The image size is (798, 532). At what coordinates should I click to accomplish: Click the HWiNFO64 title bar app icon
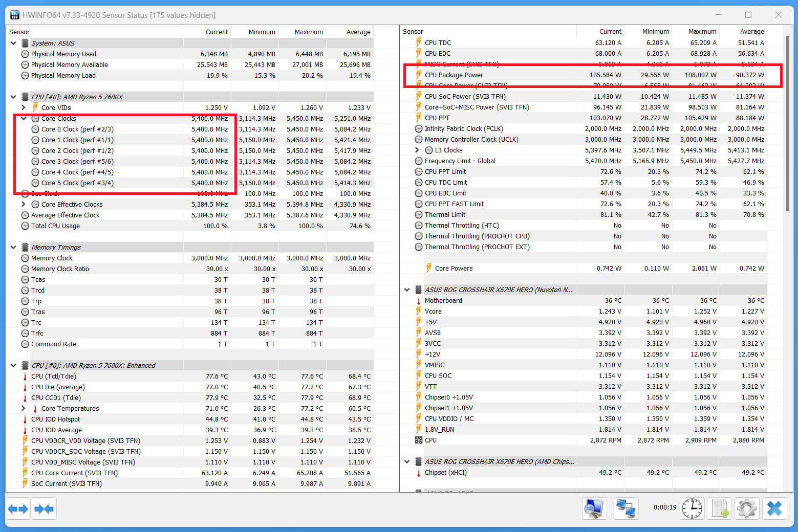click(x=14, y=15)
